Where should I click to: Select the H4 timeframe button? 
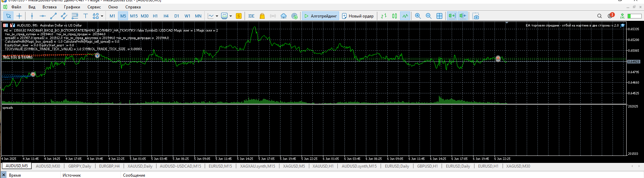166,16
